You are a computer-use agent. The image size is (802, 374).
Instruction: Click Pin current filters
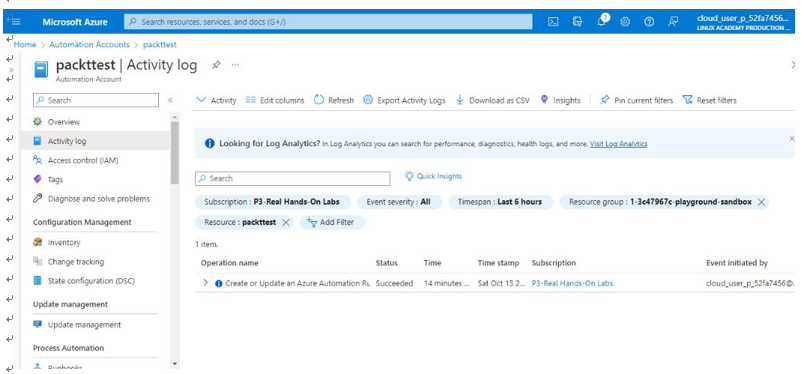(x=636, y=100)
